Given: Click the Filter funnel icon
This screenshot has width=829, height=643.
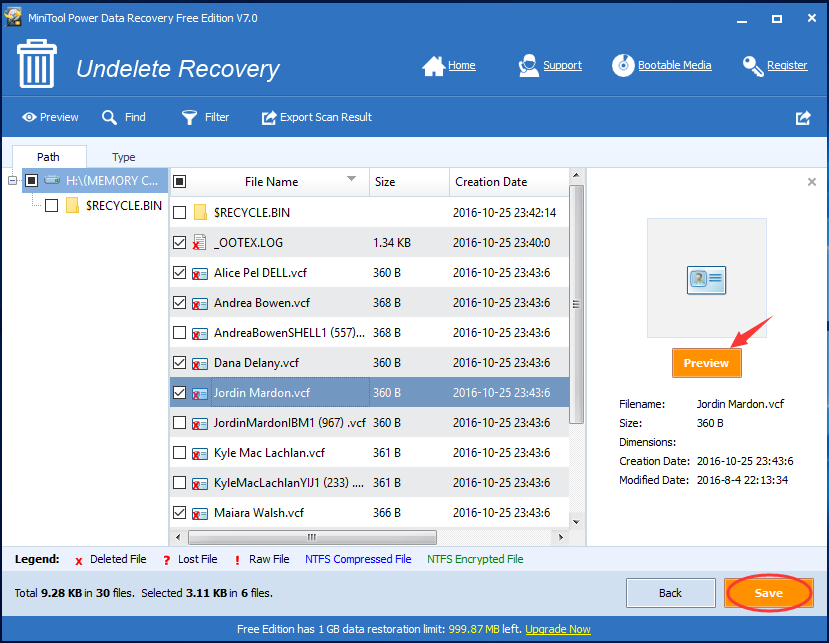Looking at the screenshot, I should (189, 117).
